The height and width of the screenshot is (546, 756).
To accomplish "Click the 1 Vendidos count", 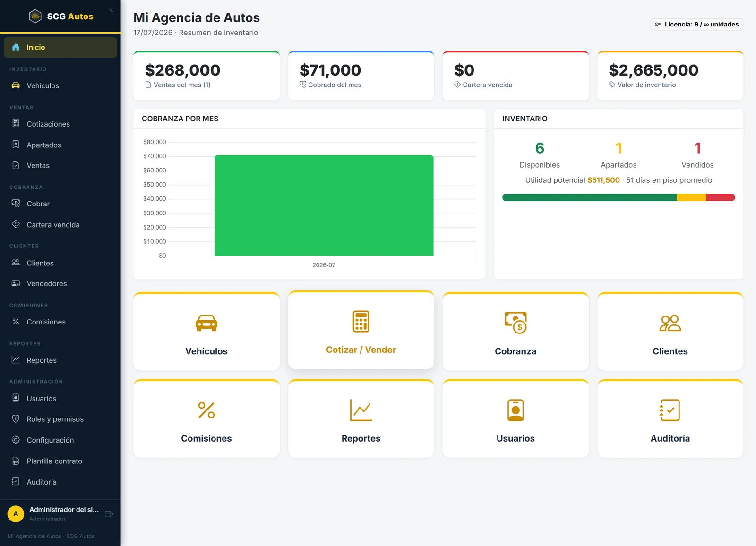I will click(x=697, y=148).
